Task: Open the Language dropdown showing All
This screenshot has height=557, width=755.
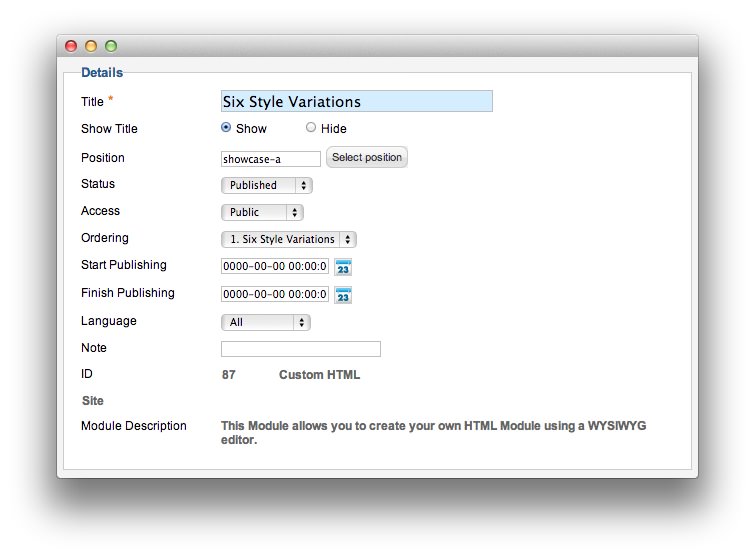Action: [266, 322]
